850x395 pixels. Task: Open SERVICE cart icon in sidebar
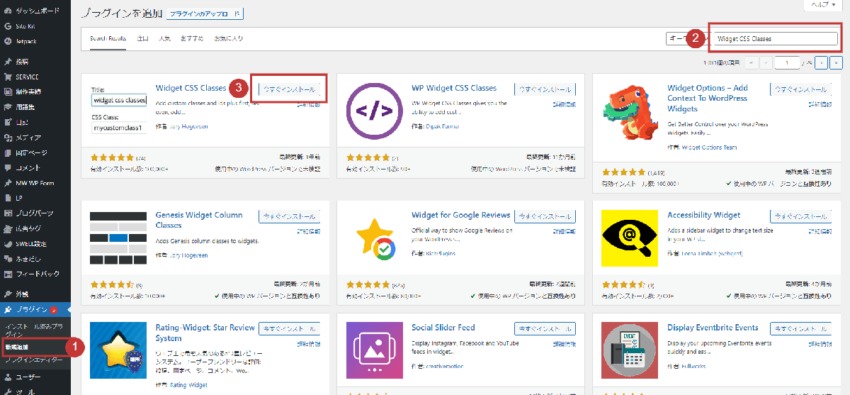click(x=8, y=77)
